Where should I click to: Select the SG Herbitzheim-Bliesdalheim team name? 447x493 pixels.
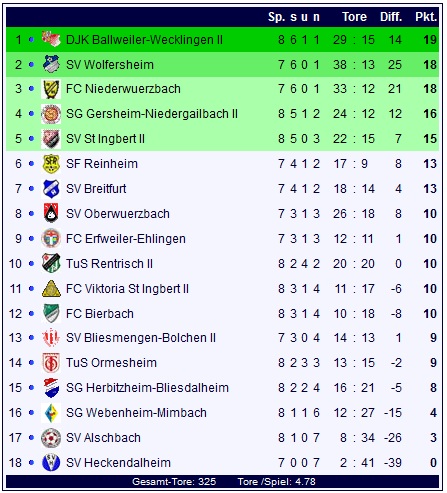tap(147, 388)
